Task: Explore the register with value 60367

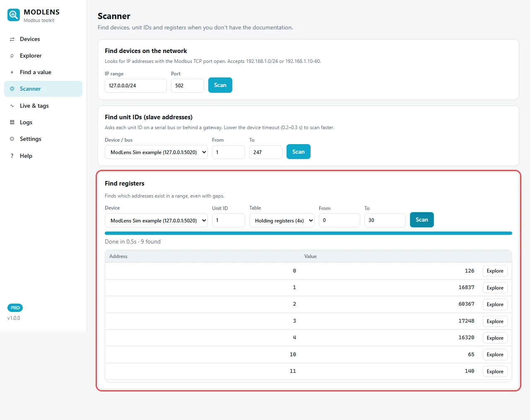Action: click(495, 304)
